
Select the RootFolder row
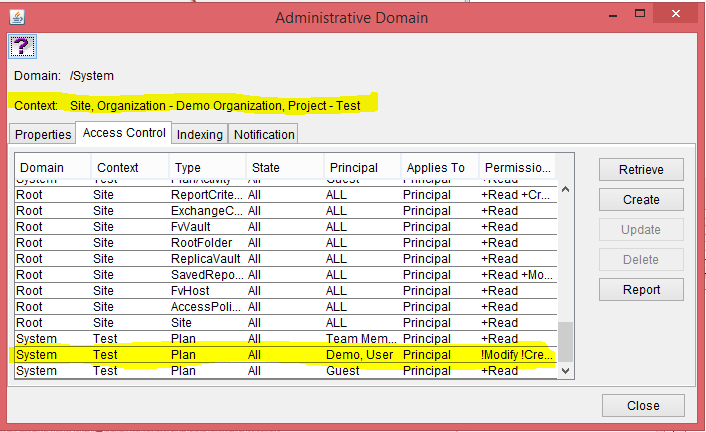point(286,243)
